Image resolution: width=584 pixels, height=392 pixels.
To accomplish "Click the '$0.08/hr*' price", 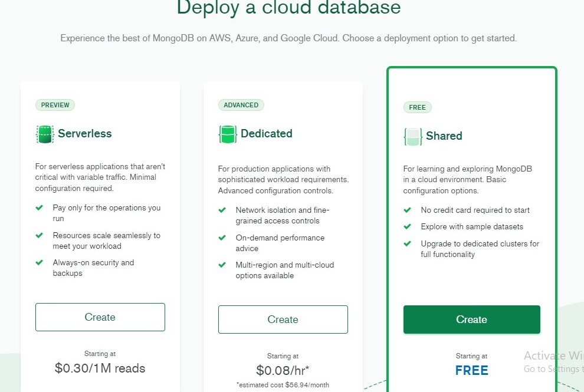I will coord(283,370).
